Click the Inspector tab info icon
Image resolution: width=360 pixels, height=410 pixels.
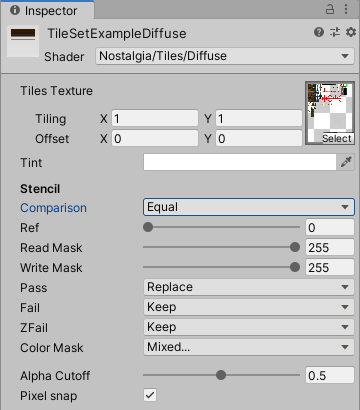[15, 10]
